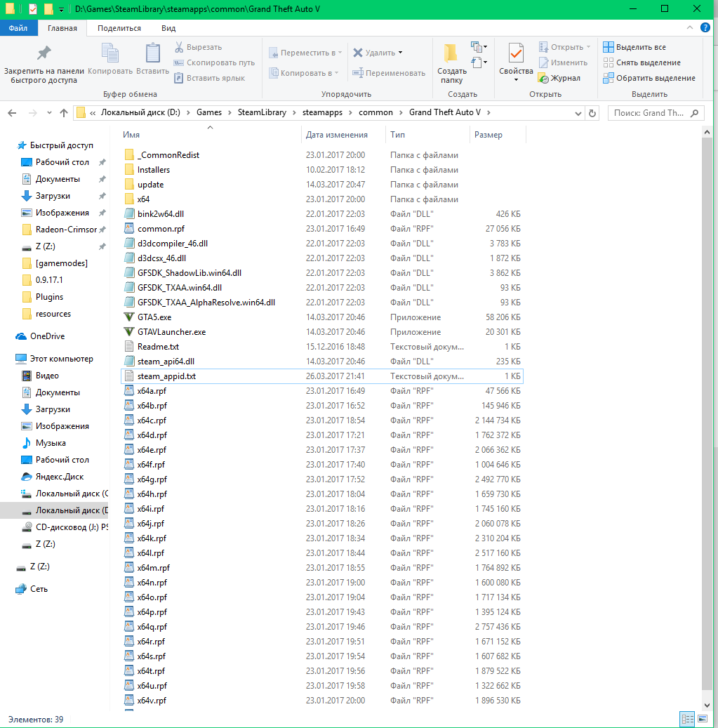Open recent locations dropdown arrow
Viewport: 718px width, 728px height.
click(x=49, y=113)
